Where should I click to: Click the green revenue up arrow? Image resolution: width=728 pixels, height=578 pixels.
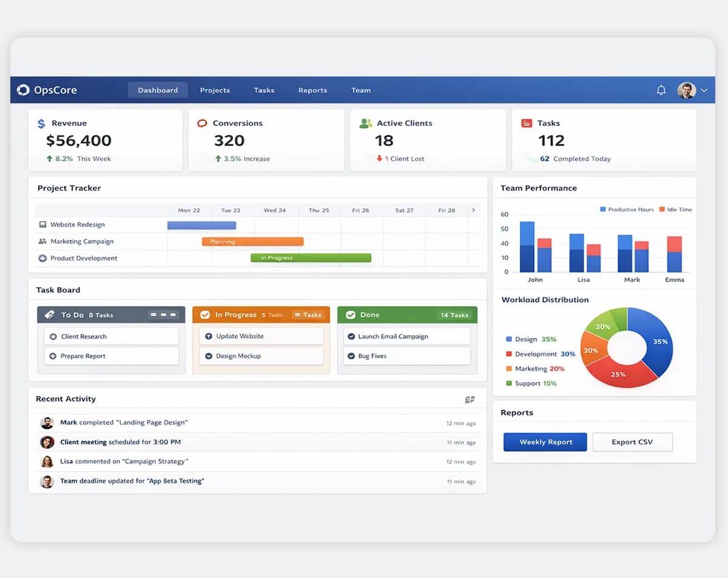click(49, 159)
